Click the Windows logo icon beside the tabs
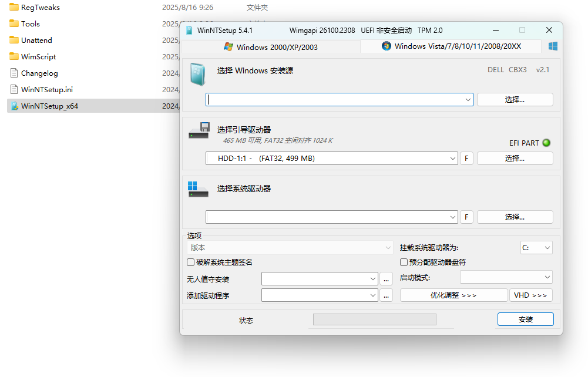Screen dimensions: 588x377 point(553,46)
